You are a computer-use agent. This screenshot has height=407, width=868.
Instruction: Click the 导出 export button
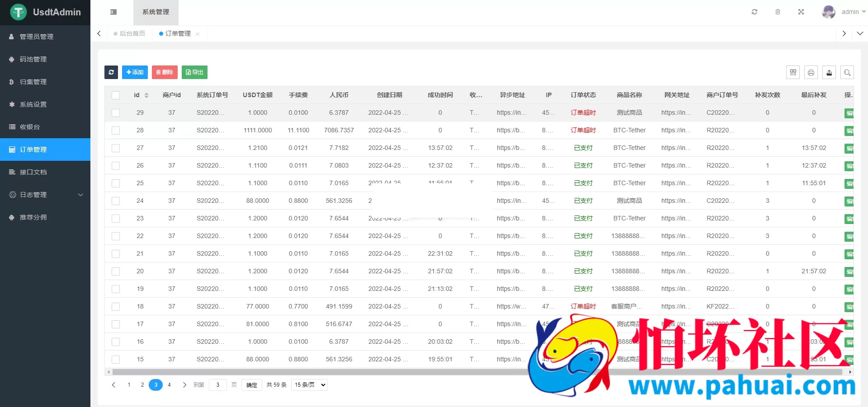coord(194,72)
